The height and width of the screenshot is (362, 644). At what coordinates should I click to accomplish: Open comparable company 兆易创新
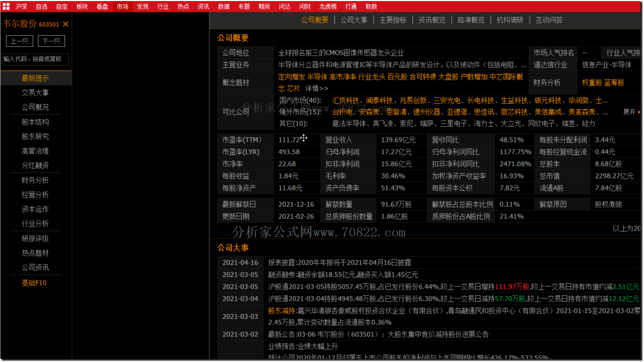coord(413,101)
